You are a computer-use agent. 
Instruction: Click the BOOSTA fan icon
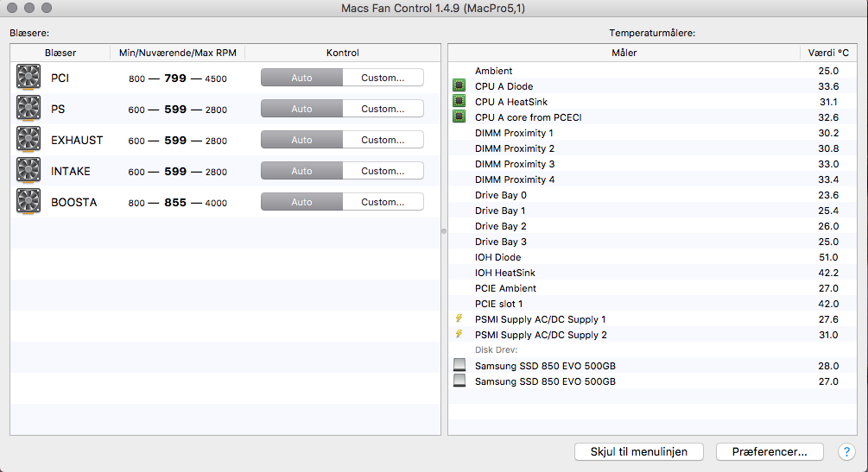(x=29, y=201)
